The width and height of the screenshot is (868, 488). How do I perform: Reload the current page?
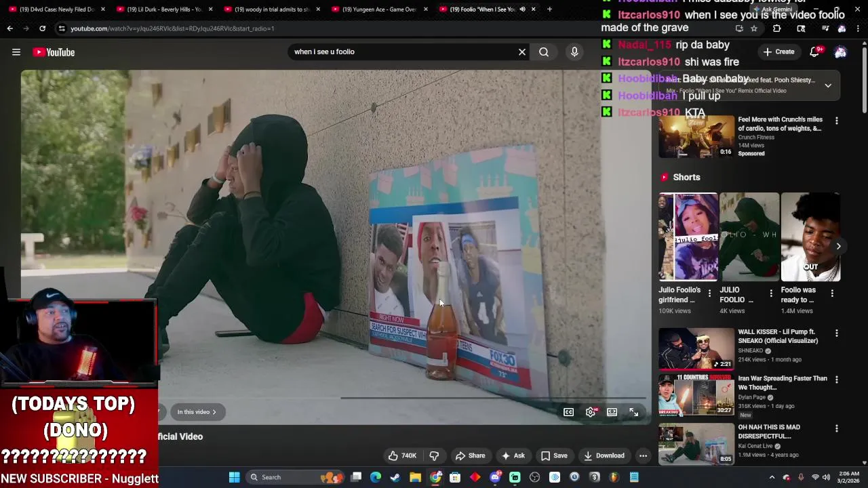pyautogui.click(x=42, y=28)
